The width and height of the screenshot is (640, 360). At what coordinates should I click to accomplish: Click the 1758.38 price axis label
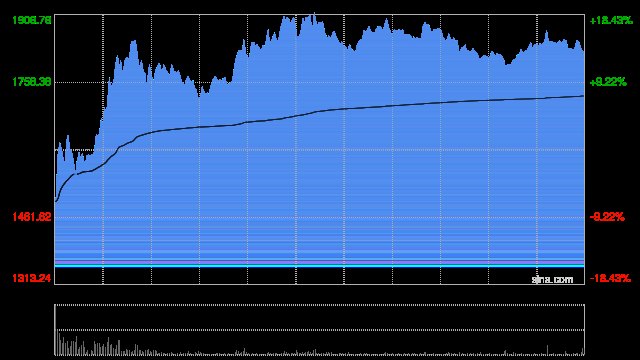[x=32, y=82]
